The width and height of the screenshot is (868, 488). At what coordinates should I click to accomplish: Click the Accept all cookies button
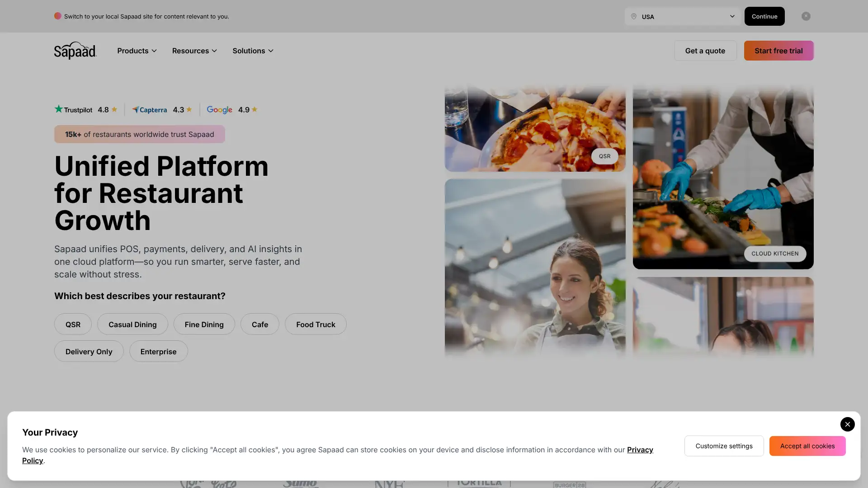tap(807, 446)
